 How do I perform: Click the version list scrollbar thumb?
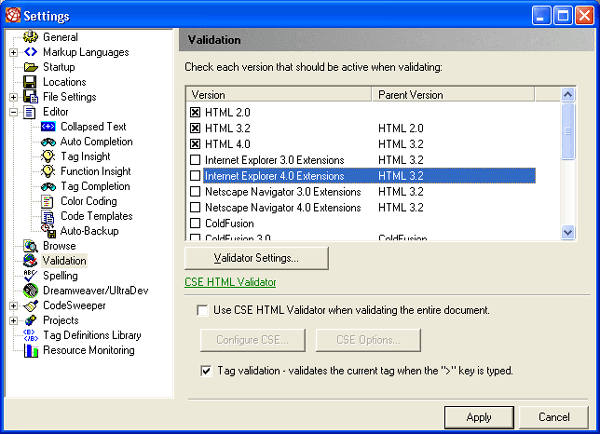pos(568,131)
